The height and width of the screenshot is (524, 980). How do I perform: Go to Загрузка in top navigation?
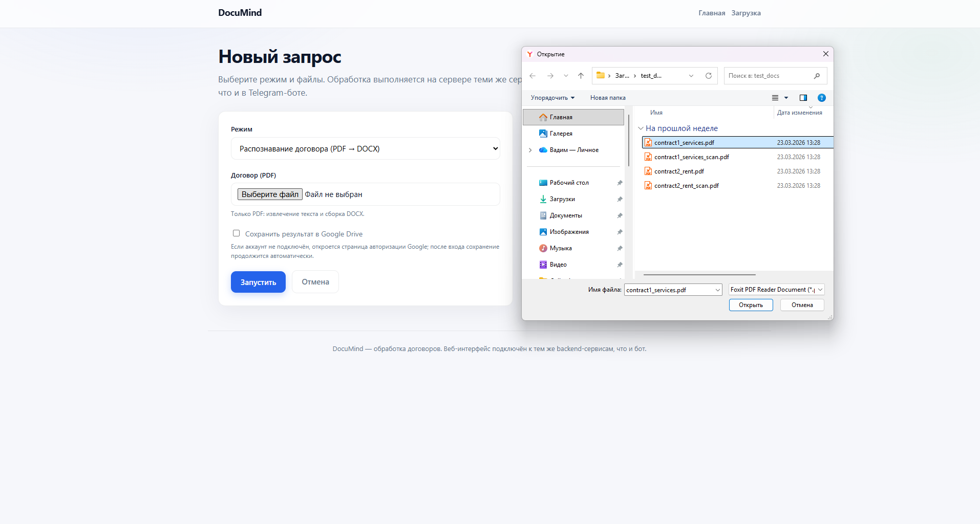(745, 13)
